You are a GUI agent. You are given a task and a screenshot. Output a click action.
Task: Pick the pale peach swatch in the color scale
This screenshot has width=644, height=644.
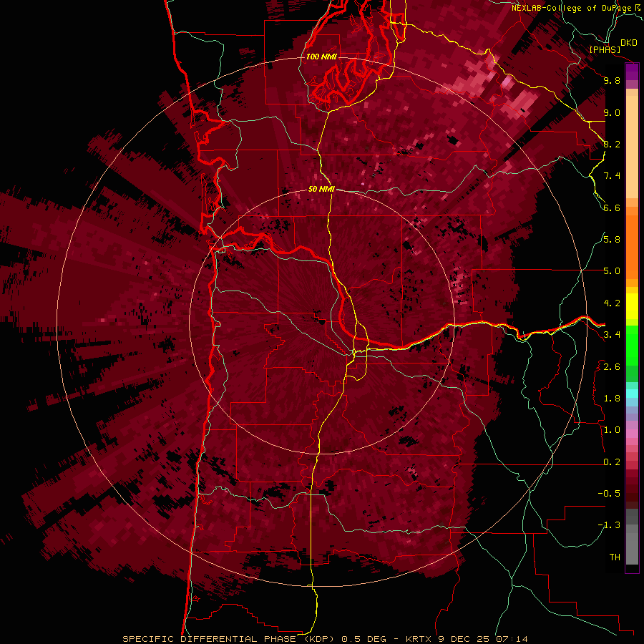click(632, 148)
